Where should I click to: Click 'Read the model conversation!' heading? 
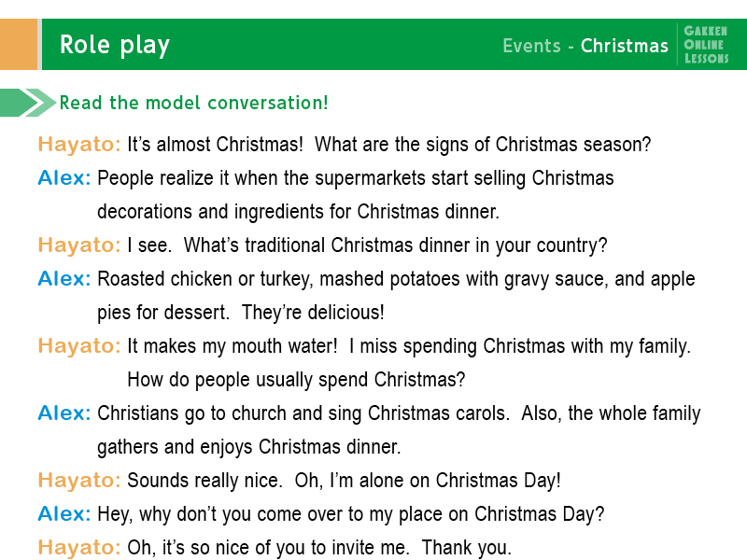(194, 103)
